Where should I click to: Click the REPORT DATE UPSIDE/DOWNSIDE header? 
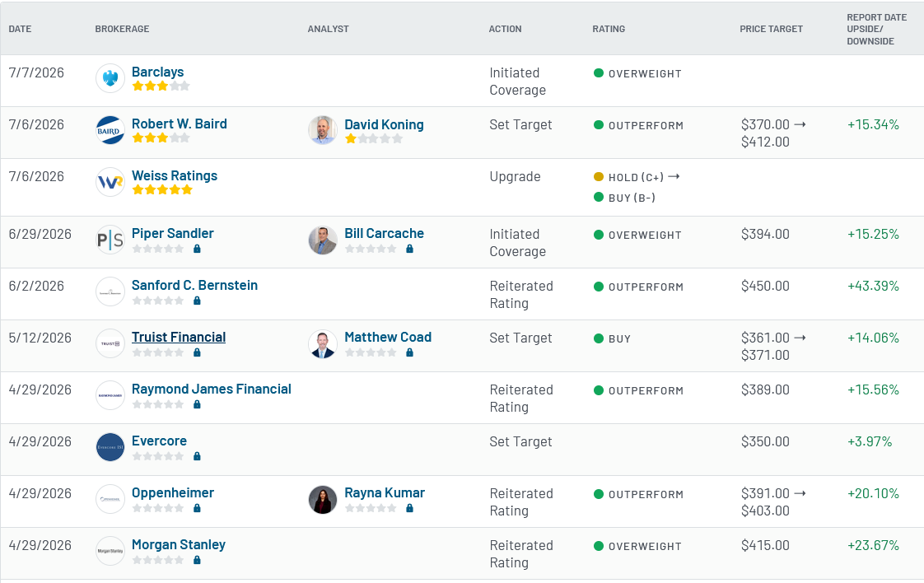point(877,29)
